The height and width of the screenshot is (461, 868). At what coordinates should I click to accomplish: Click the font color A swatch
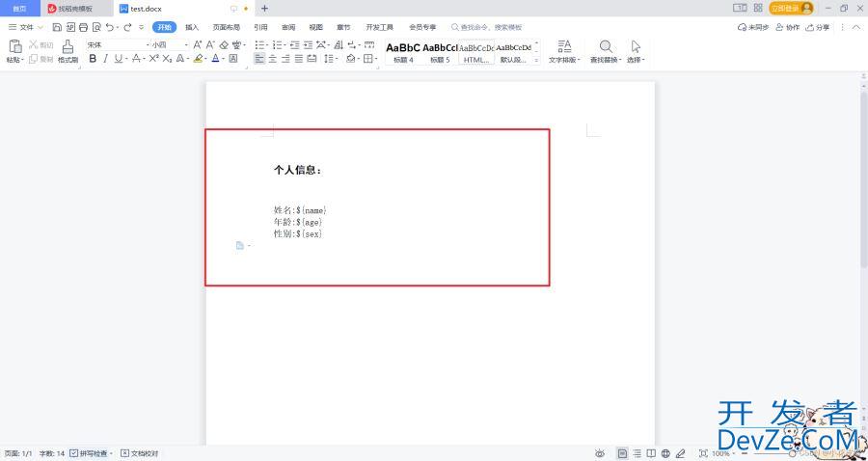tap(216, 59)
